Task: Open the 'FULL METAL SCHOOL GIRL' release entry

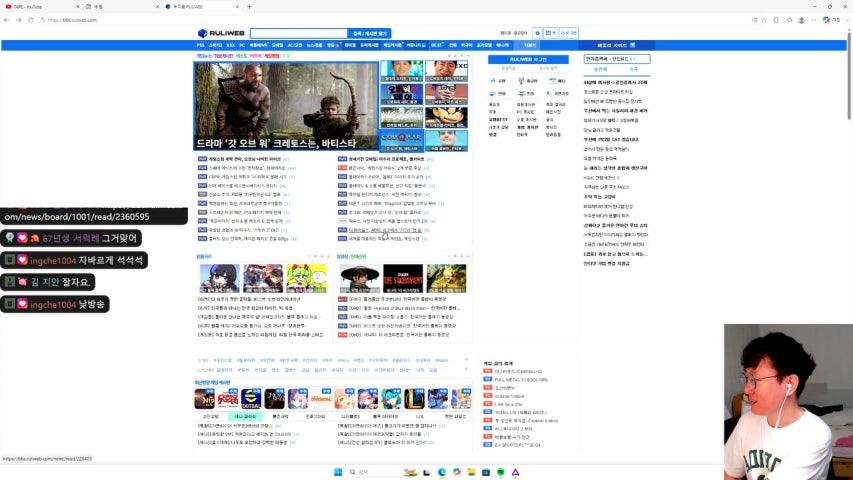Action: click(x=521, y=380)
